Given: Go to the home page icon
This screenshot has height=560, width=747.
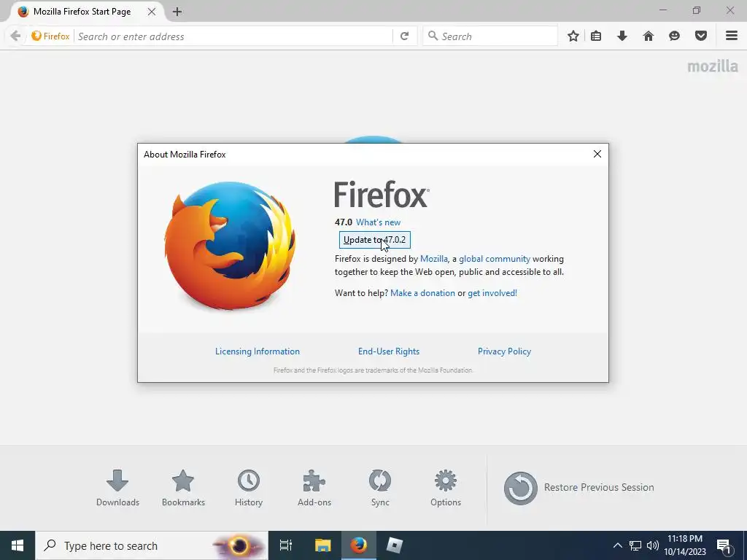Looking at the screenshot, I should point(649,36).
